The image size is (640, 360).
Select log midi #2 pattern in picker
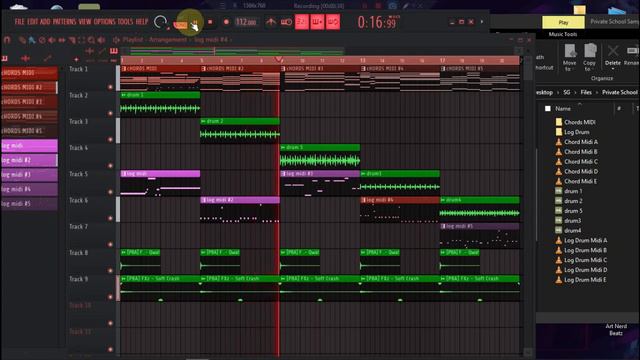click(29, 160)
